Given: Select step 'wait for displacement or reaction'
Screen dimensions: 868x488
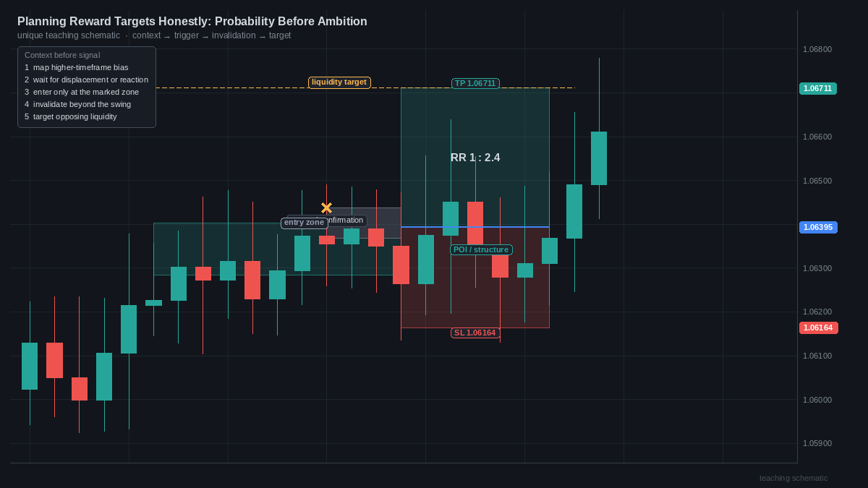Looking at the screenshot, I should tap(86, 80).
